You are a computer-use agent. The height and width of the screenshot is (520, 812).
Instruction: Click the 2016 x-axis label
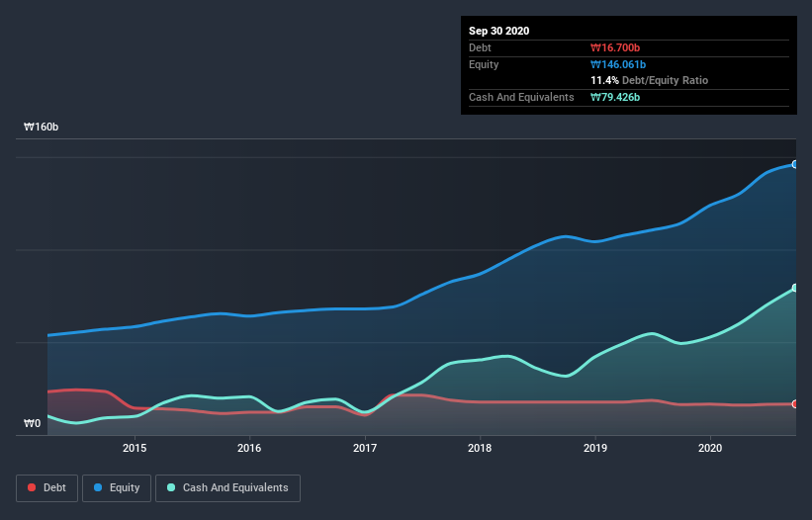click(x=249, y=448)
